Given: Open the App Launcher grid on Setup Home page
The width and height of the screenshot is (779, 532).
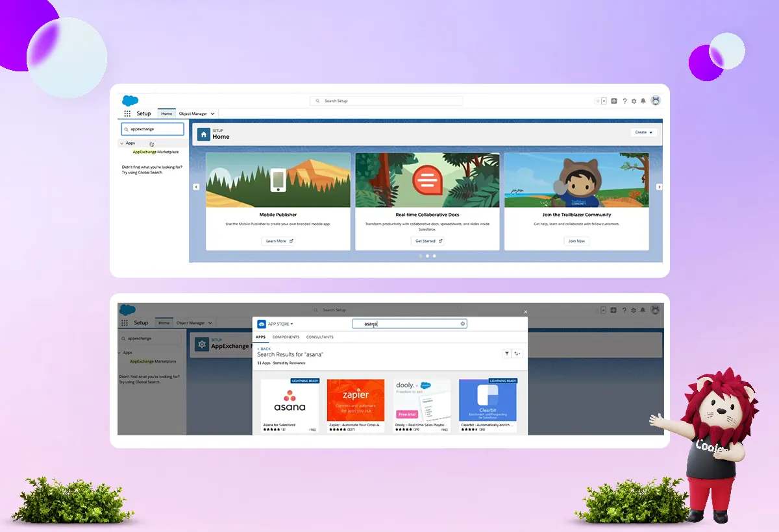Looking at the screenshot, I should (127, 114).
